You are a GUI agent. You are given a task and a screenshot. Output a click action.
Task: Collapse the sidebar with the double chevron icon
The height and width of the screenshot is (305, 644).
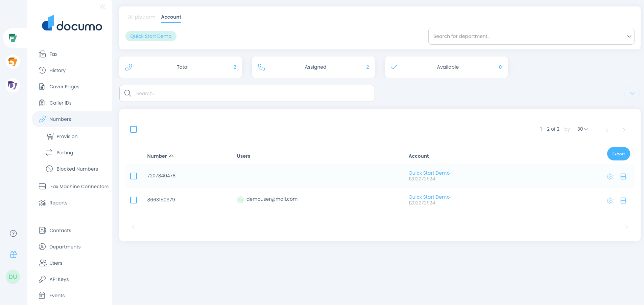[x=103, y=6]
